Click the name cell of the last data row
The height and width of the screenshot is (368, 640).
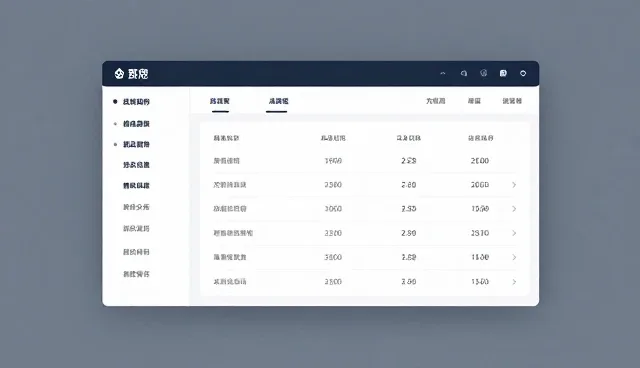(230, 282)
